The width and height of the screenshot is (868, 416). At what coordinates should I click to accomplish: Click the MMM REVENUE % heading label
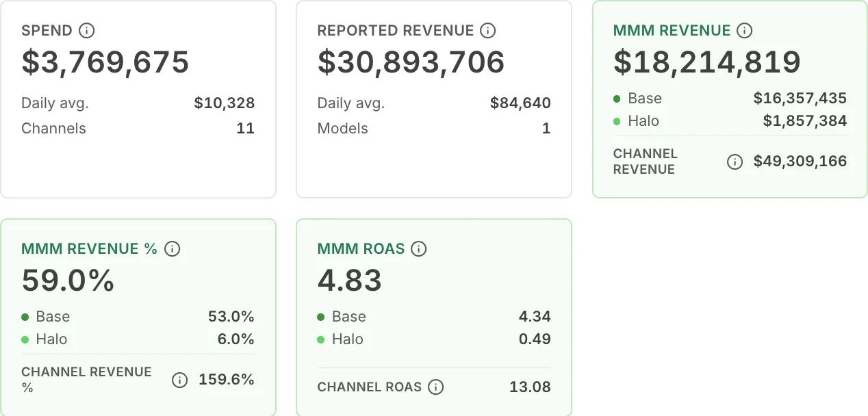[x=90, y=249]
